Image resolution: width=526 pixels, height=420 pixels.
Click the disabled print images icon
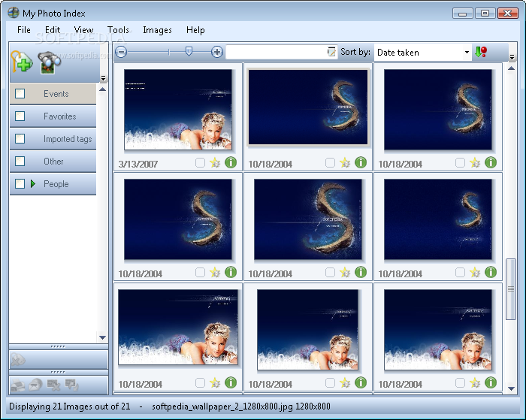18,385
